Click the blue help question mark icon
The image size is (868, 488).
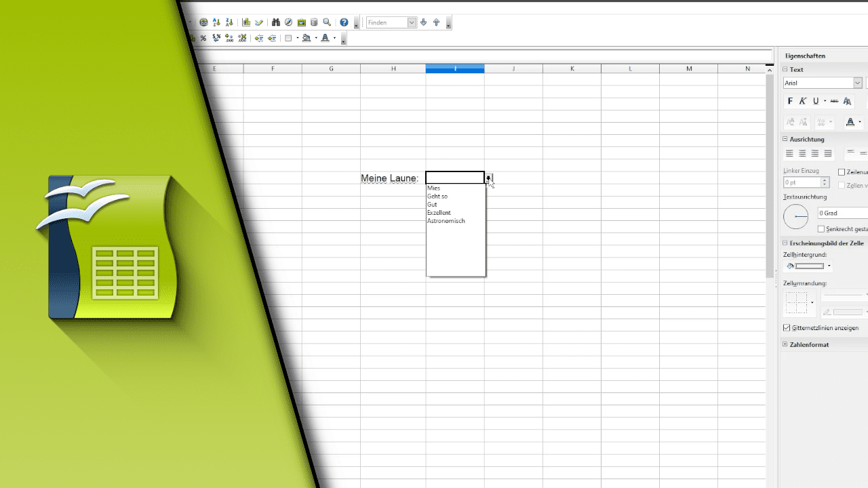click(344, 22)
